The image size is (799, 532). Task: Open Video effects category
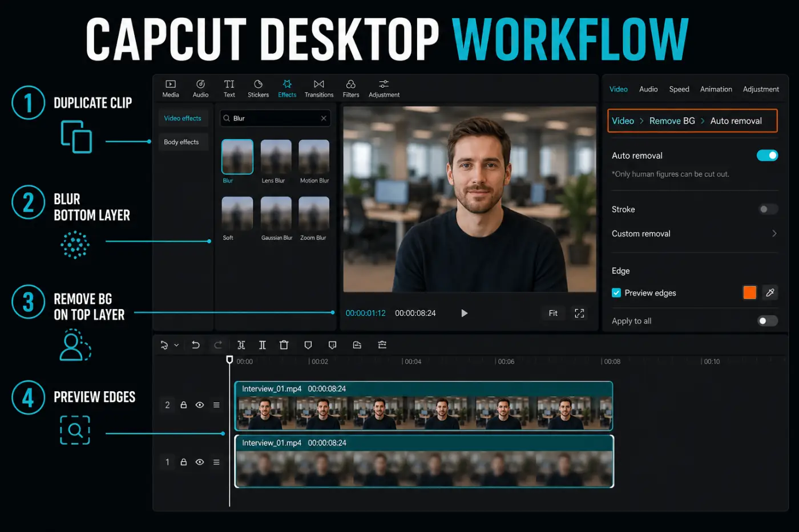point(183,118)
